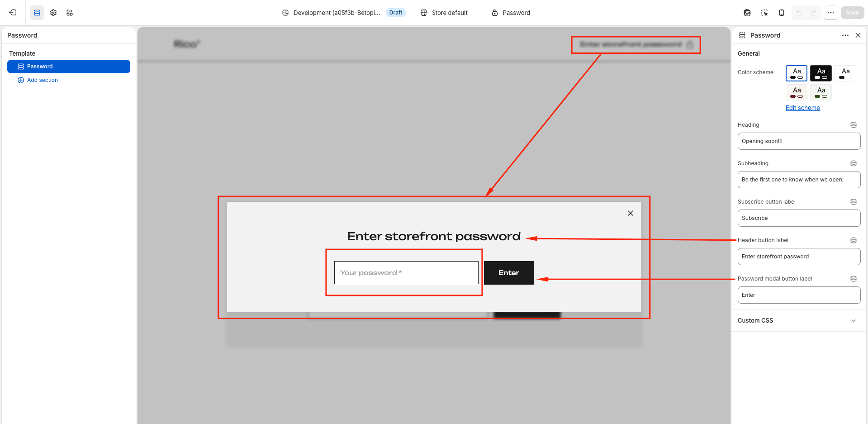The height and width of the screenshot is (424, 868).
Task: Click the Save button
Action: click(x=852, y=13)
